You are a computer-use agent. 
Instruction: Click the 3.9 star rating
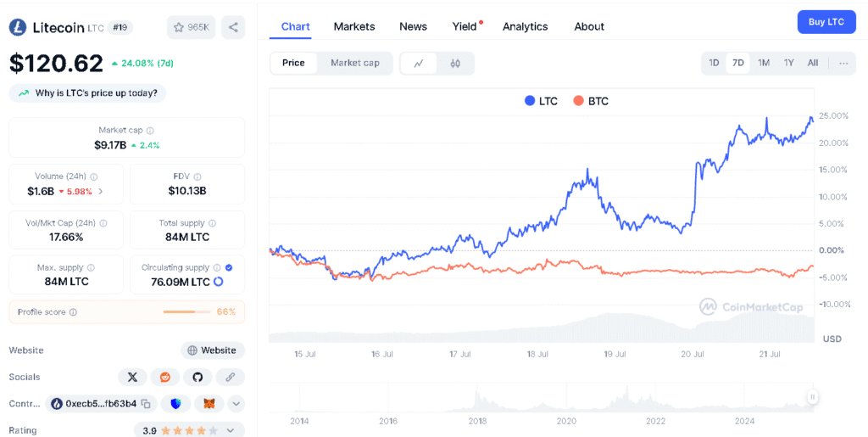coord(181,430)
